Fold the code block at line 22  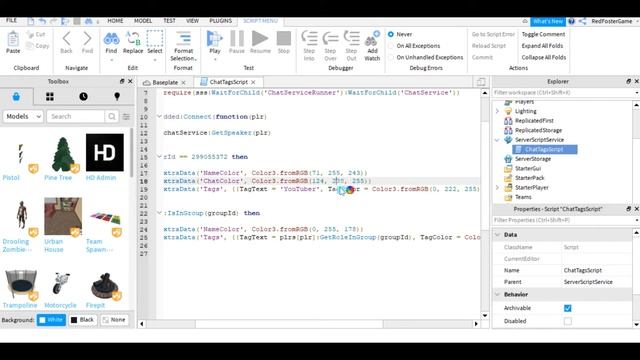(x=159, y=213)
